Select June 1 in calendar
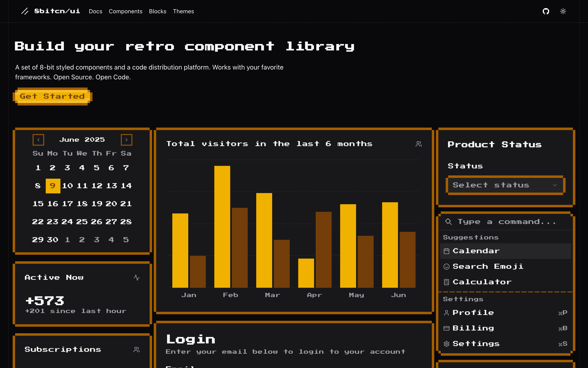Viewport: 588px width, 368px height. point(38,168)
